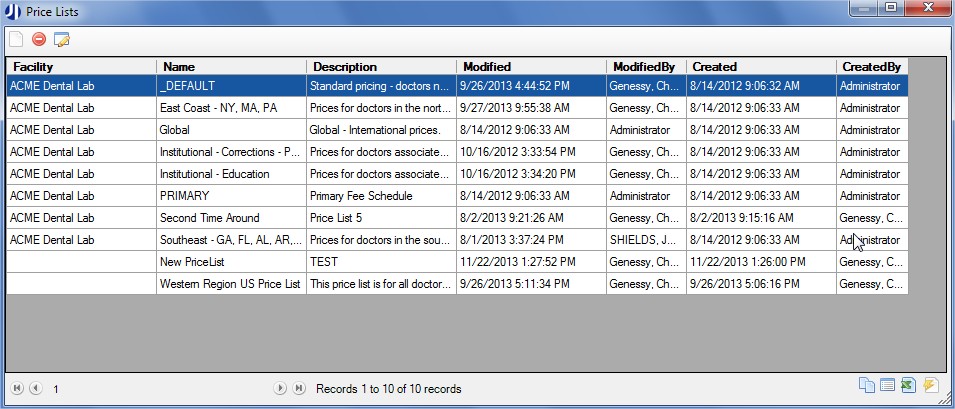Go to previous page of records
The image size is (955, 409).
point(35,388)
